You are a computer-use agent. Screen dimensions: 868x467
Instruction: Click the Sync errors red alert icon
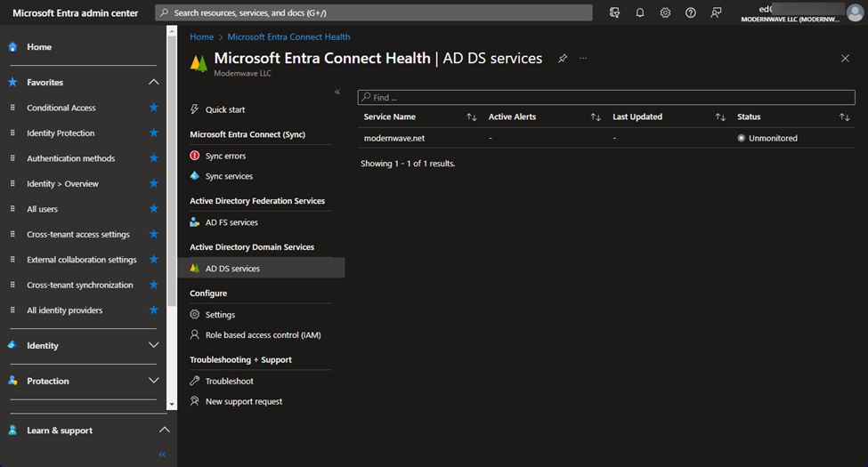pyautogui.click(x=194, y=156)
